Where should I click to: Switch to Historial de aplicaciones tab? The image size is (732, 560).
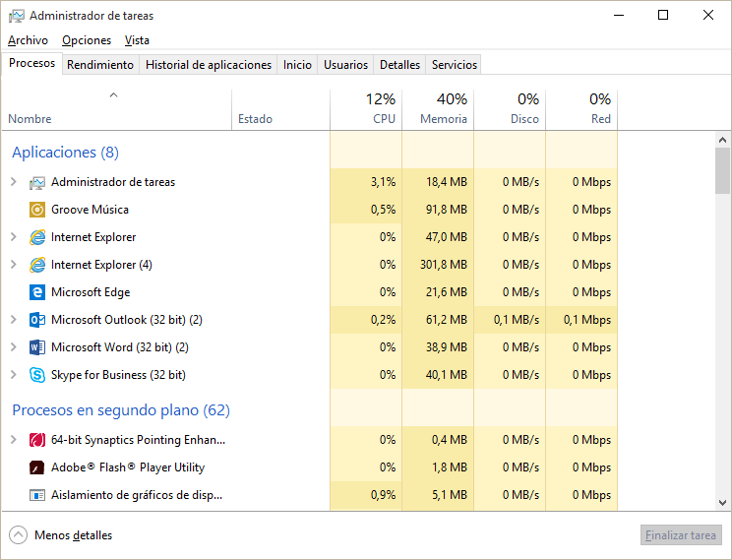pyautogui.click(x=209, y=65)
